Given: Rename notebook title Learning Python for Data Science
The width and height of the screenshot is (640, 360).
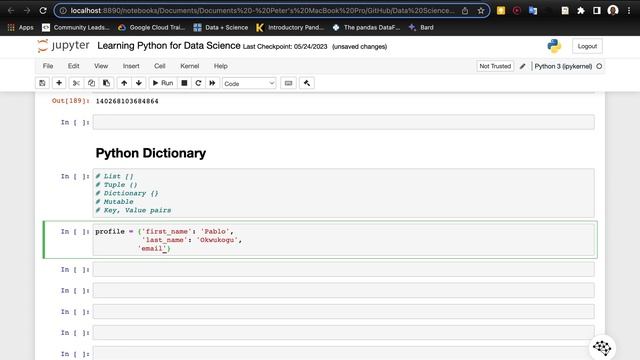Looking at the screenshot, I should (x=169, y=46).
